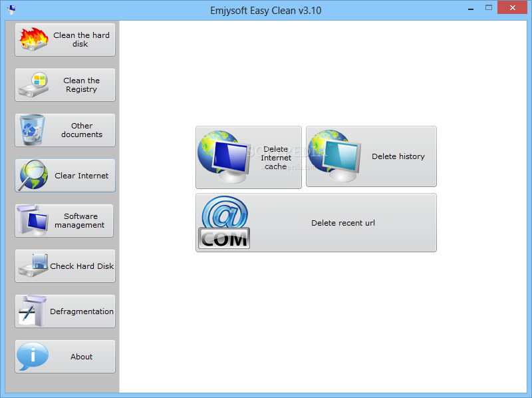Click the app icon in the title bar
Screen dimensions: 532x398
tap(11, 10)
